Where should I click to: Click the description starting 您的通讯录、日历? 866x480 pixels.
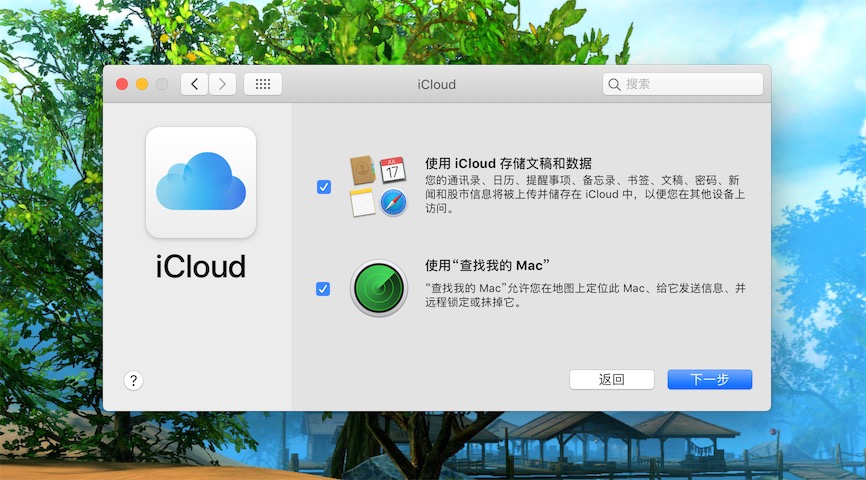pos(585,194)
